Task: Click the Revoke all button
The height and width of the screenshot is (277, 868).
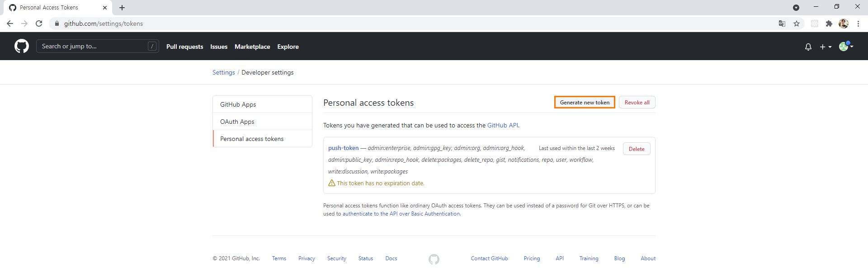Action: (637, 103)
